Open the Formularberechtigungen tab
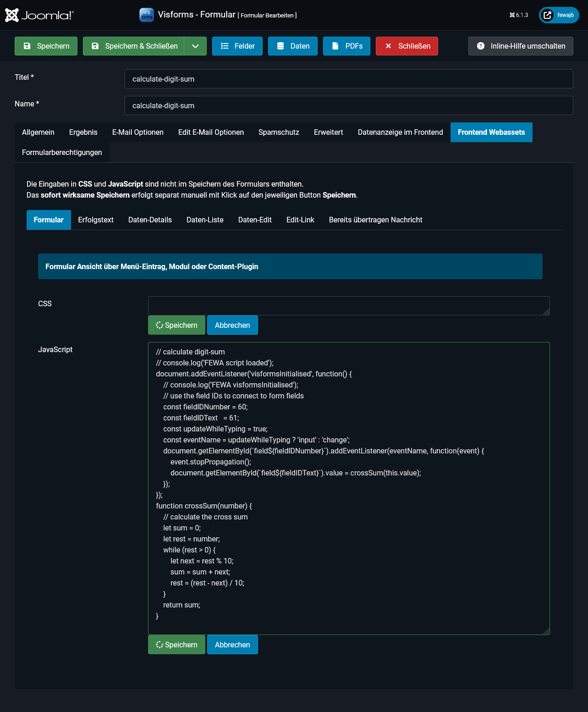Screen dimensions: 588x712 pos(62,152)
